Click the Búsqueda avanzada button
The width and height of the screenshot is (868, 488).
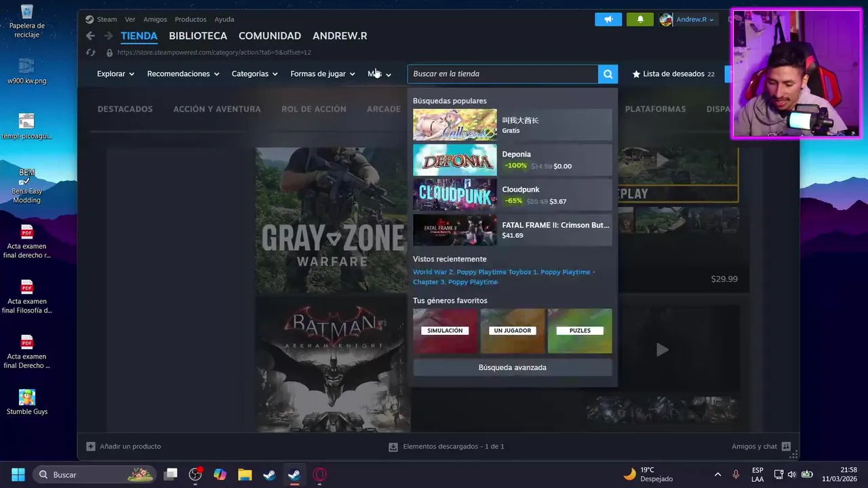tap(513, 367)
